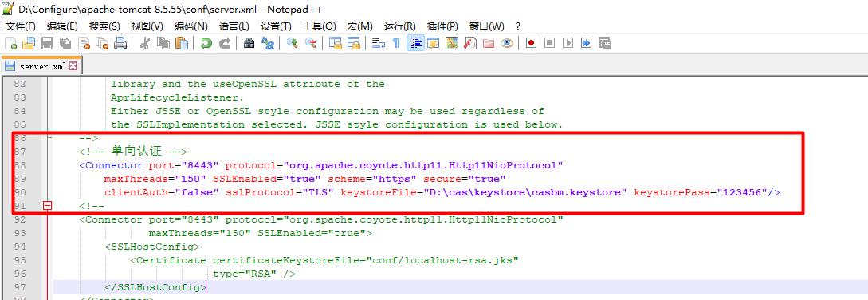Open the 编辑(E) menu
Screen dimensions: 868x300
62,26
